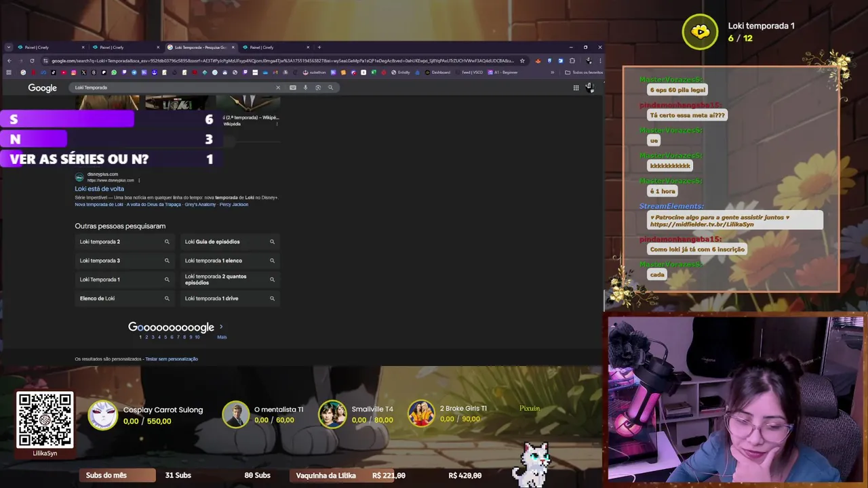Screen dimensions: 868x488
Task: Focus the Google search box with Loki Temporada
Action: [173, 87]
